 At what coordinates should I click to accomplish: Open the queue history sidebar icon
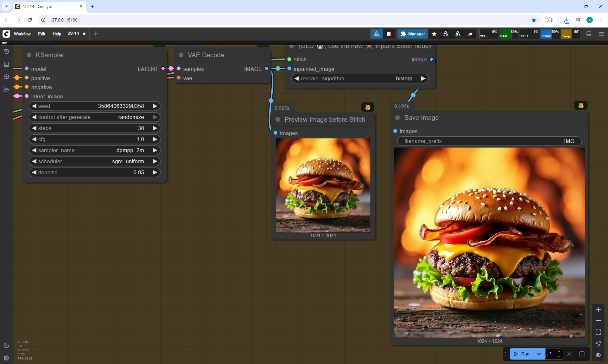[6, 52]
